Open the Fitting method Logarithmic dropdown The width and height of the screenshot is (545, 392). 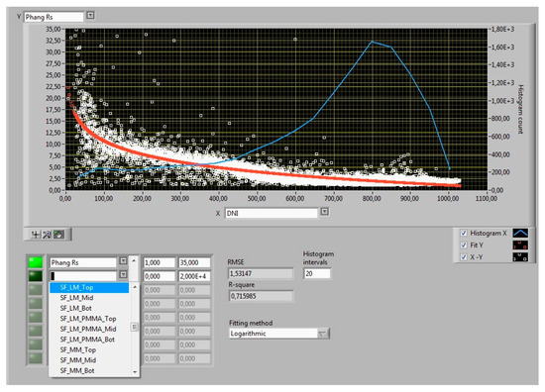323,334
